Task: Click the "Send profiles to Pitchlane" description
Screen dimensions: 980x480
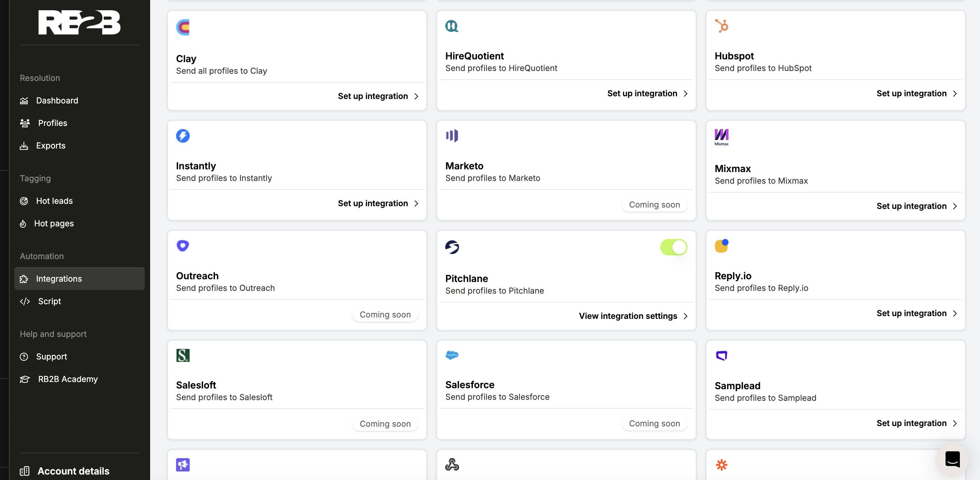Action: tap(494, 291)
